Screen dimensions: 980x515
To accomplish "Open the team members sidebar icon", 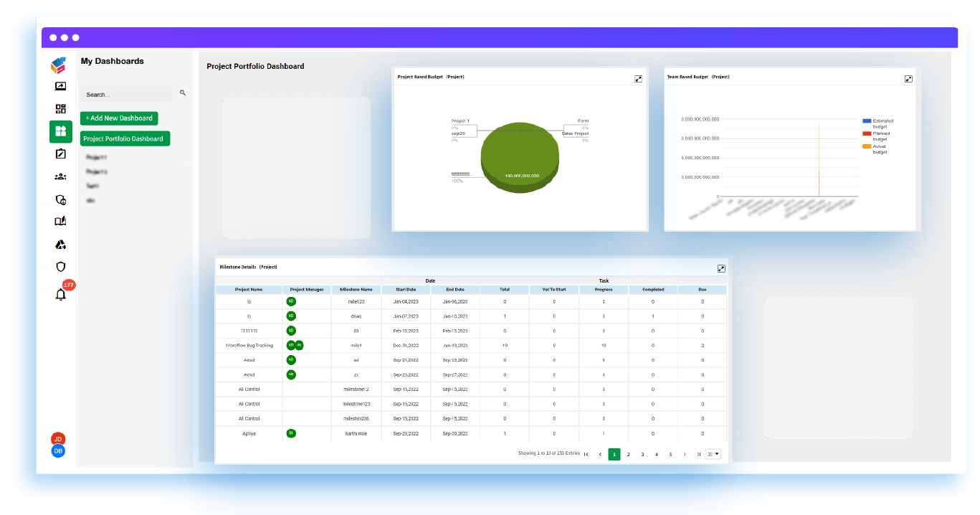I will tap(60, 176).
